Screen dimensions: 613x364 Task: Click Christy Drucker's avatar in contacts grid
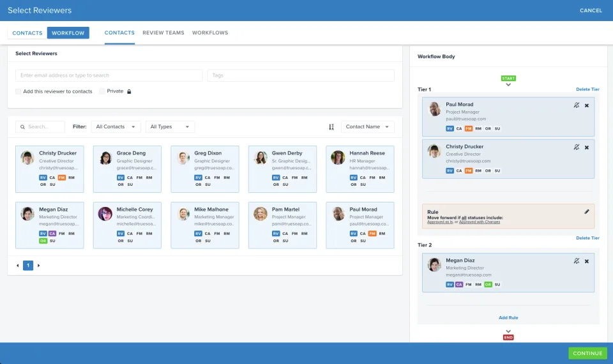coord(27,158)
